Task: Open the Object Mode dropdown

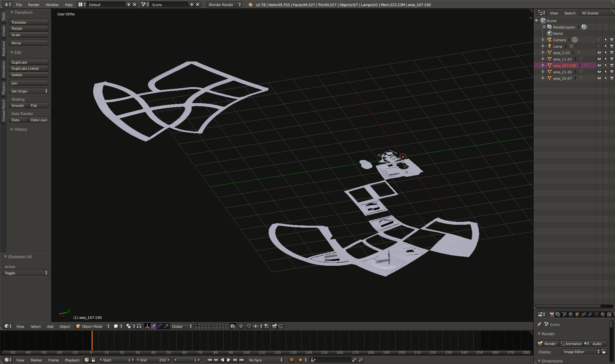Action: pos(93,326)
